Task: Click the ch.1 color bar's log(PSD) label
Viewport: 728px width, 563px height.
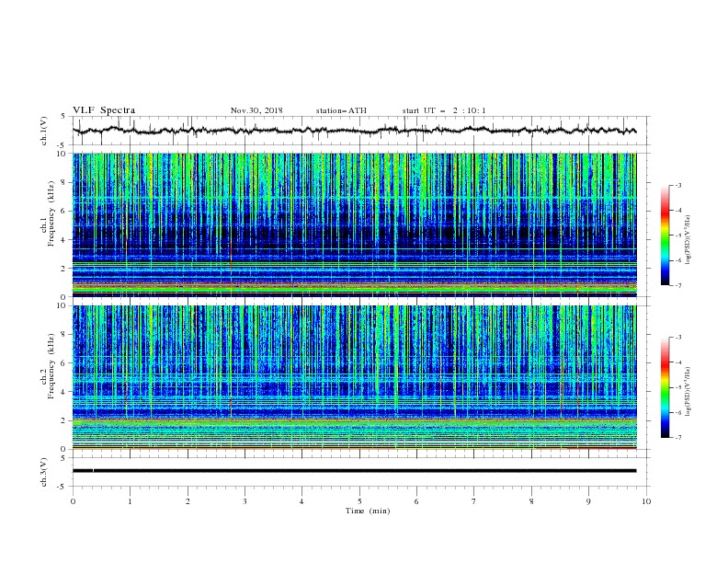Action: (688, 240)
